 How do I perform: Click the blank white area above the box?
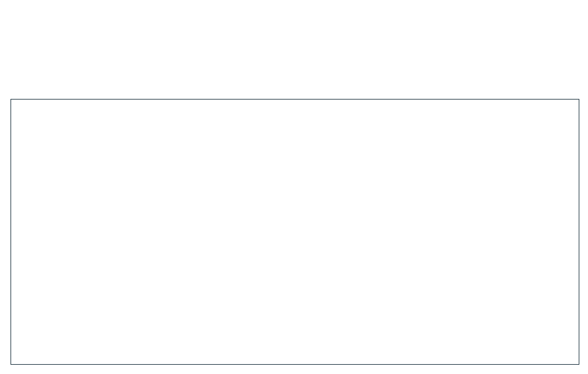point(294,49)
